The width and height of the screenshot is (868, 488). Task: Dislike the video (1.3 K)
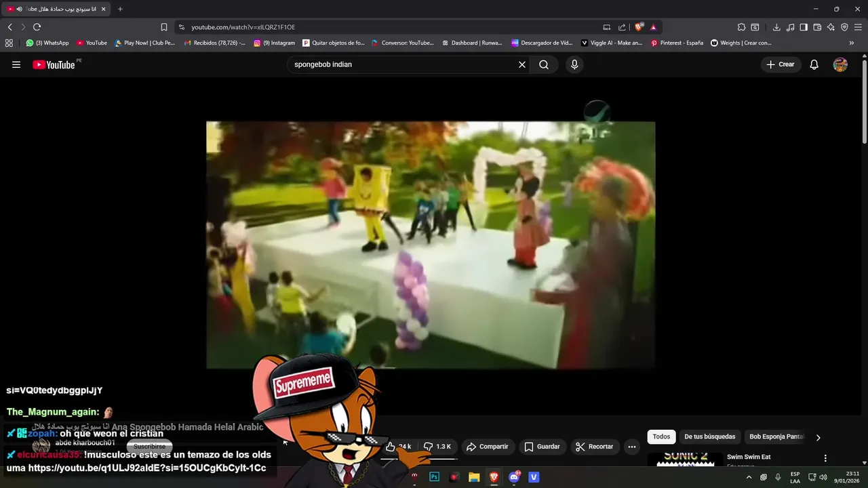437,447
